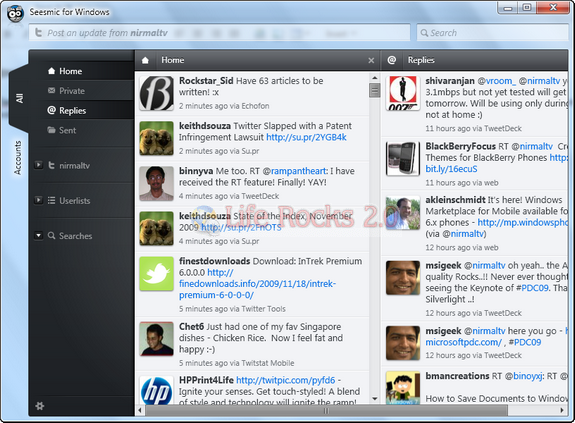The height and width of the screenshot is (423, 575).
Task: Click bmancreations cartoon avatar
Action: pos(403,388)
